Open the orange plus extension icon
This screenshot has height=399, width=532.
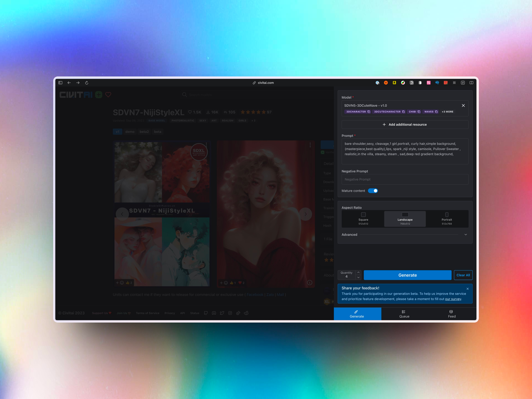pyautogui.click(x=386, y=83)
